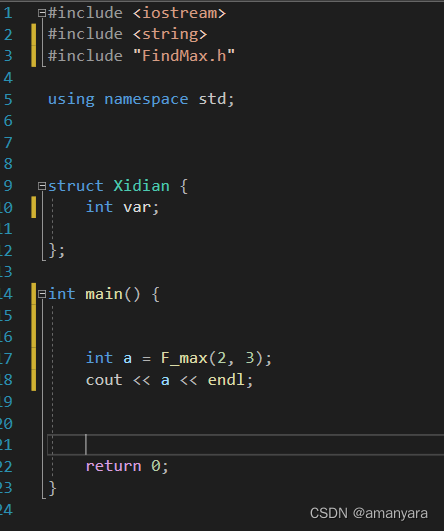Click the "FindMax.h" include string

pos(184,56)
